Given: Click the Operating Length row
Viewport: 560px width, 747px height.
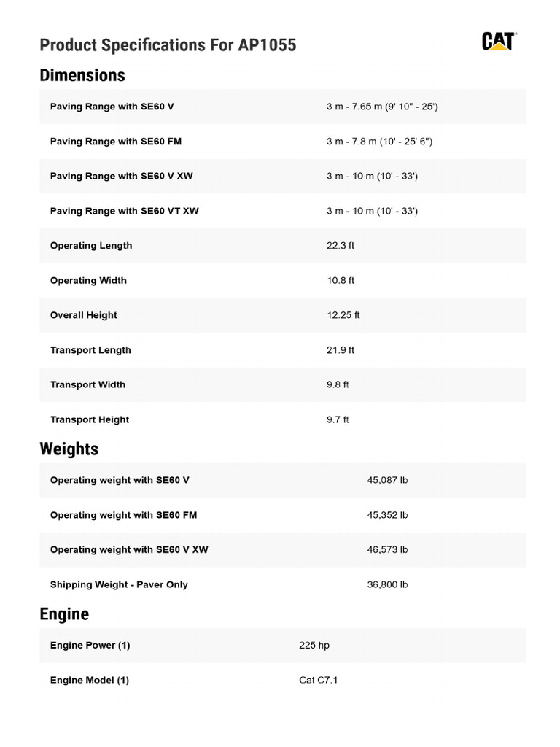Looking at the screenshot, I should tap(283, 246).
